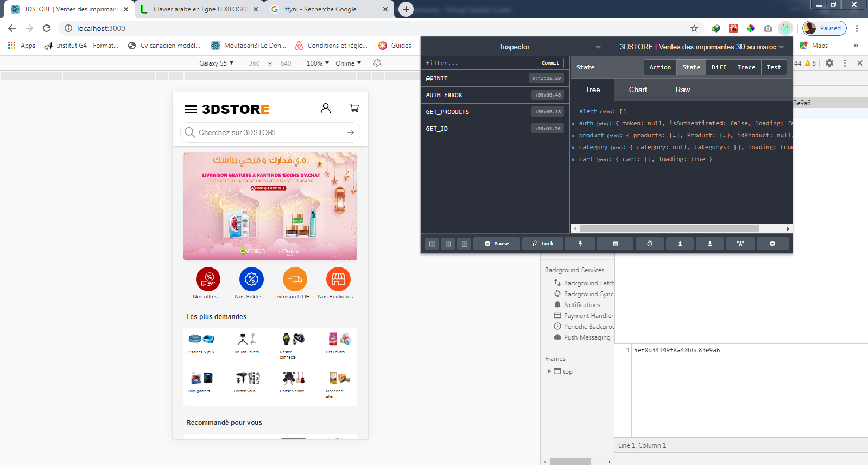Expand the cart state node
868x465 pixels.
click(x=574, y=160)
